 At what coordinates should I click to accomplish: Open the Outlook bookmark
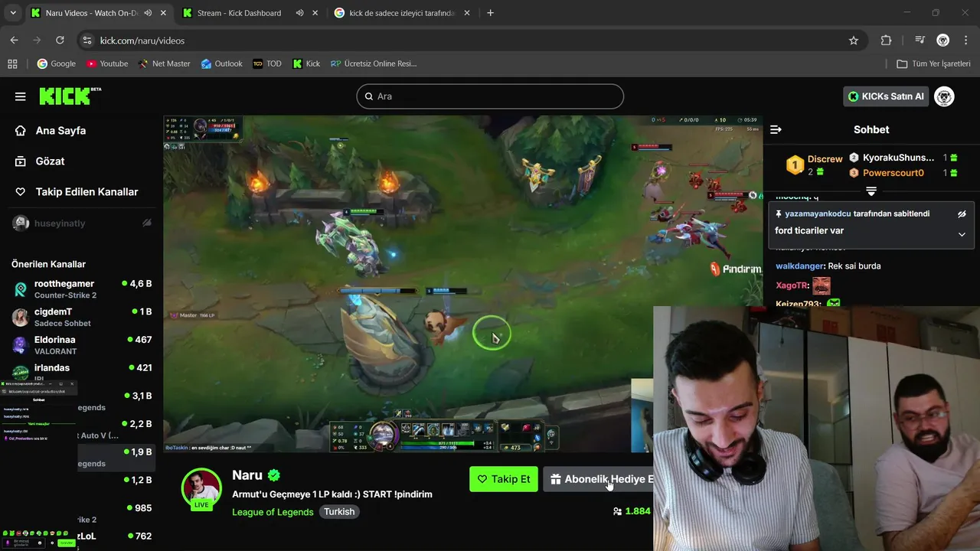point(221,64)
